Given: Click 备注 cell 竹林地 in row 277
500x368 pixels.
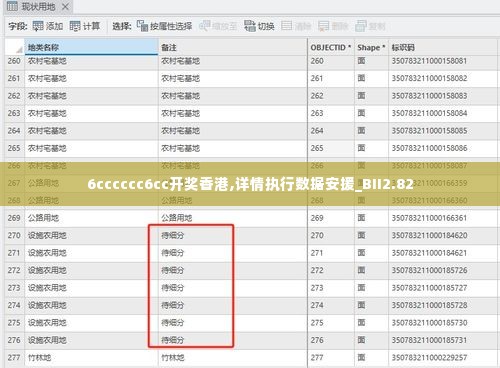Looking at the screenshot, I should pos(233,358).
